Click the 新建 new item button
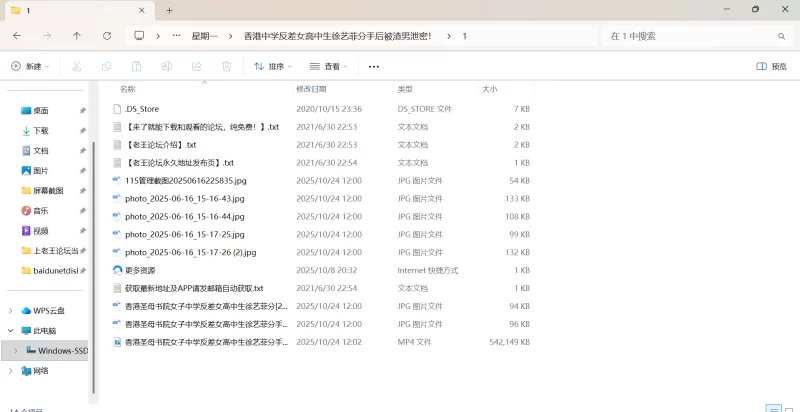This screenshot has width=800, height=412. coord(30,67)
